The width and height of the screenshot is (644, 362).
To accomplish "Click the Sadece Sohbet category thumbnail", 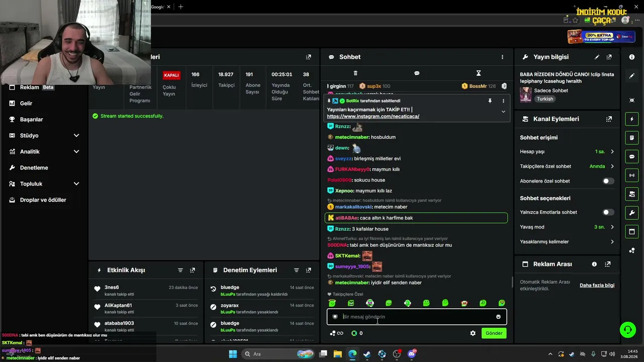I will (526, 95).
